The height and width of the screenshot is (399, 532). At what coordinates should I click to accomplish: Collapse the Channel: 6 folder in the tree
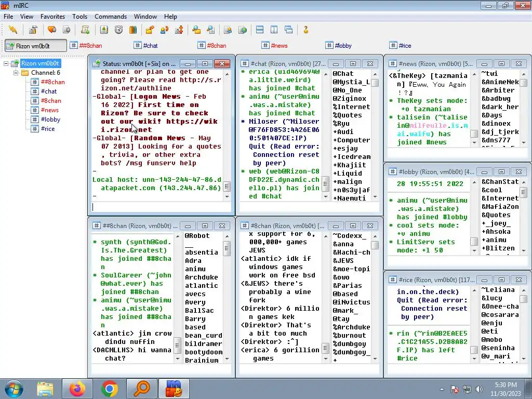(16, 73)
